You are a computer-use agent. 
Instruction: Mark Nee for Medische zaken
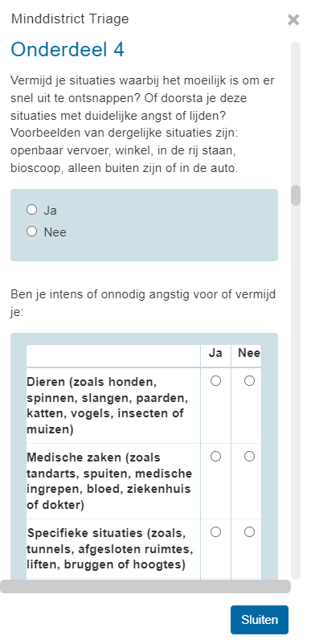click(x=249, y=457)
